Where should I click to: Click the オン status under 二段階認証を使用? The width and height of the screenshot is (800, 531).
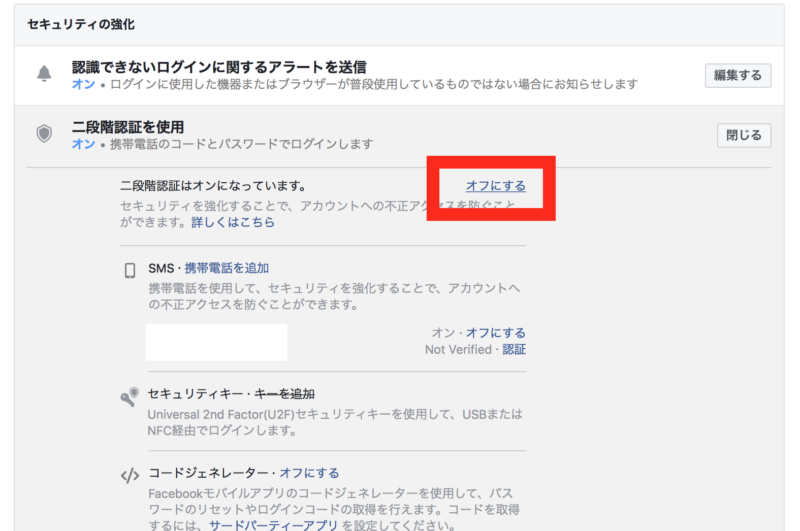(x=83, y=144)
